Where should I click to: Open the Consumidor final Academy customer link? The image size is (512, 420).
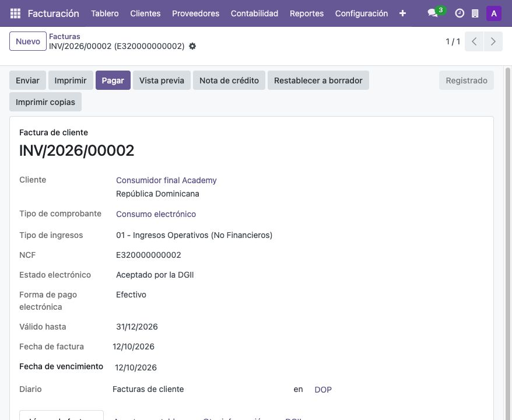[x=166, y=180]
